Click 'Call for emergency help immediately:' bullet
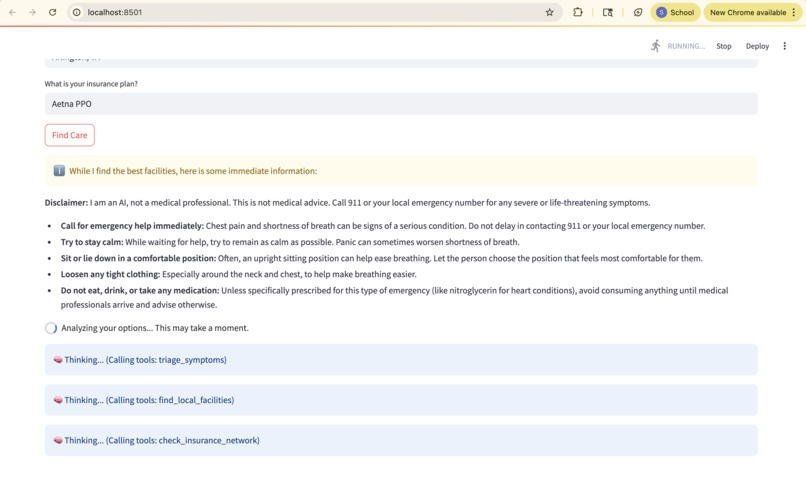806x480 pixels. (132, 226)
